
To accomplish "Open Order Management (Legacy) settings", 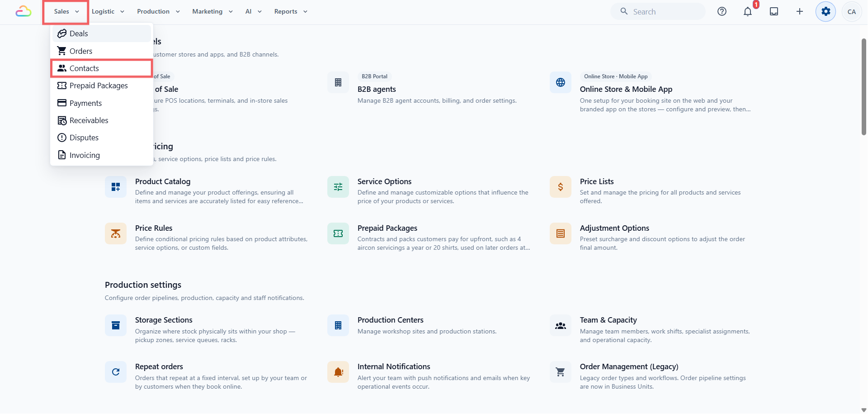I will point(629,366).
